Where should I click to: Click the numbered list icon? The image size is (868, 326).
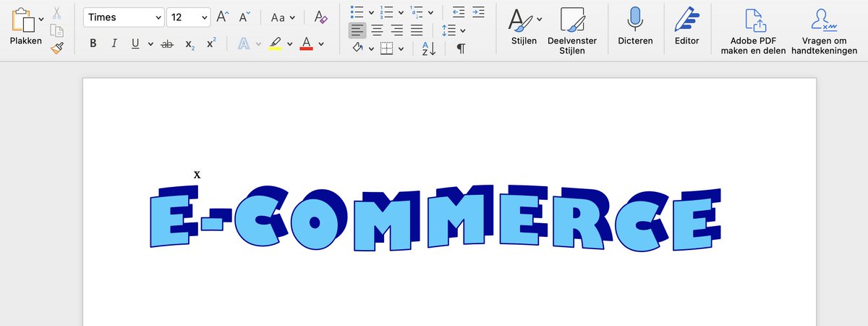point(386,12)
